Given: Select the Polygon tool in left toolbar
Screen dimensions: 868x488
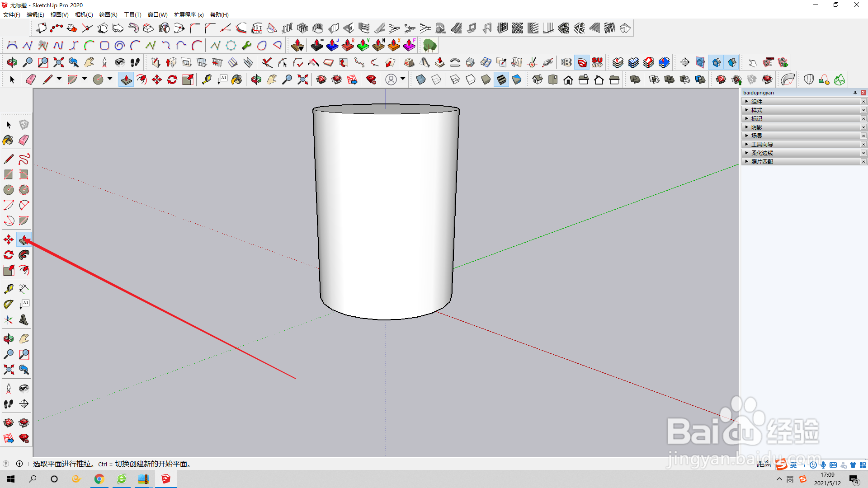Looking at the screenshot, I should pyautogui.click(x=24, y=190).
